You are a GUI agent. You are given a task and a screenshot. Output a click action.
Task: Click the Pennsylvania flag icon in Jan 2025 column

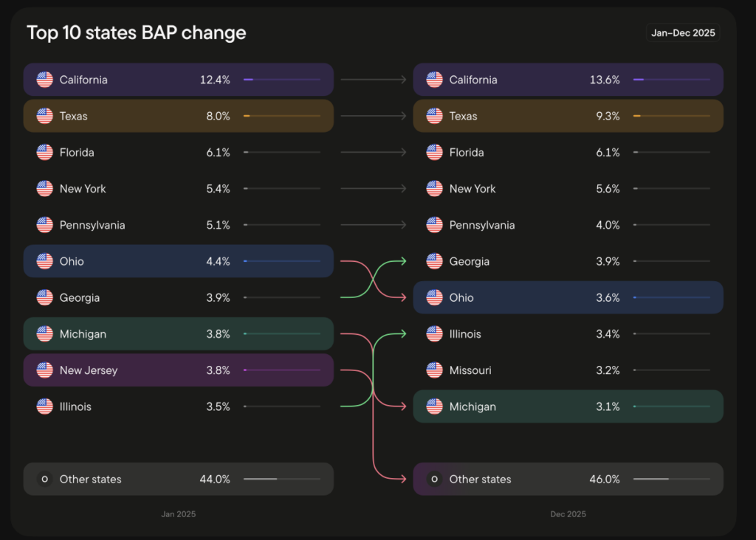point(45,225)
